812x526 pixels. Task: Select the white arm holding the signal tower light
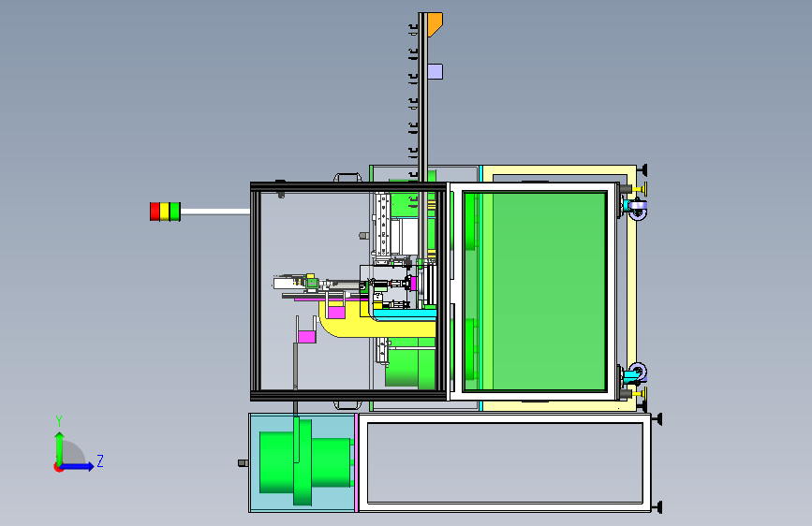point(215,212)
